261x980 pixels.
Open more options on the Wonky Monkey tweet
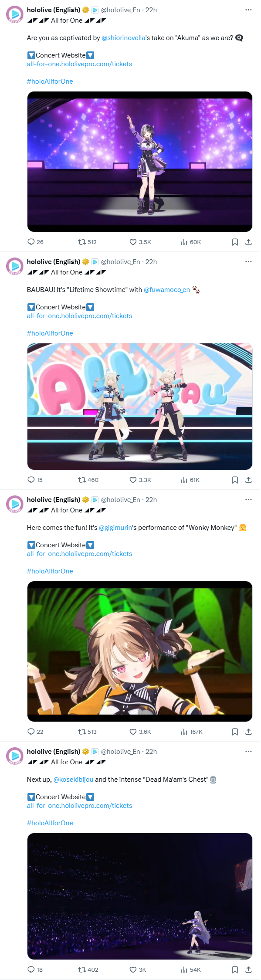pos(248,499)
